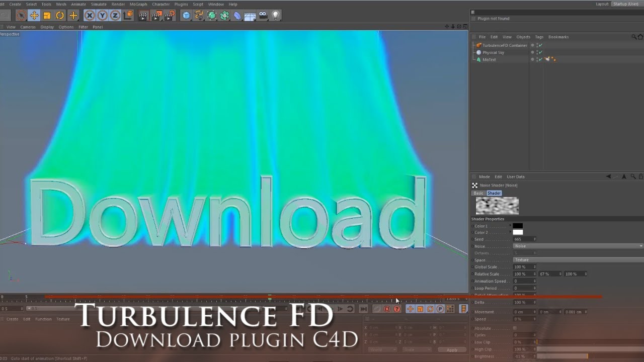Screen dimensions: 644x362
Task: Toggle TurbulenceFD Container enable checkmark
Action: click(540, 45)
